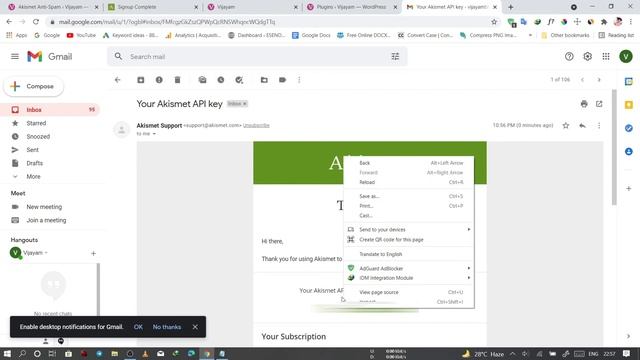The image size is (640, 360).
Task: Snooze this email
Action: [x=221, y=80]
